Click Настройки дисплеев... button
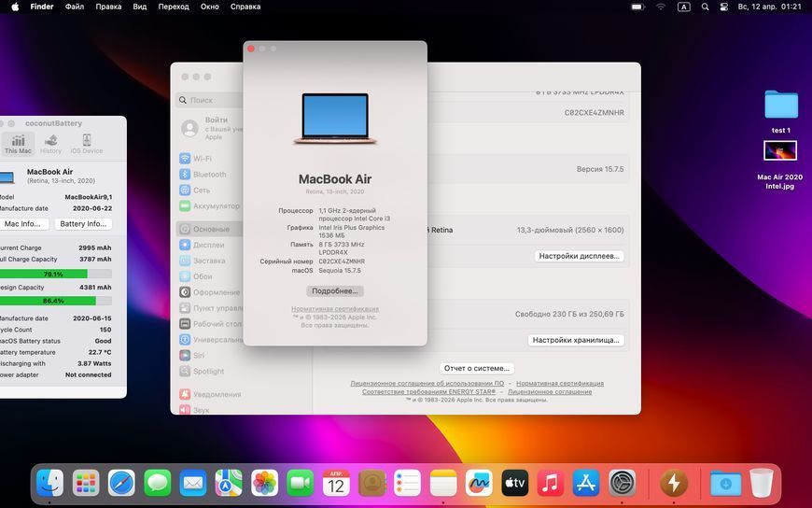 (x=579, y=256)
